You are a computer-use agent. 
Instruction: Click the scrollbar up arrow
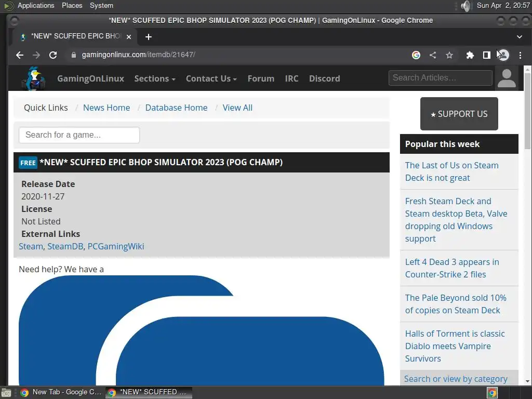point(527,69)
